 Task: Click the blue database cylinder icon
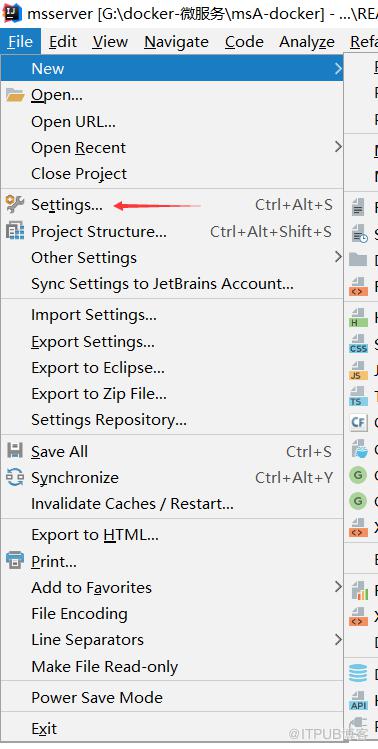358,674
